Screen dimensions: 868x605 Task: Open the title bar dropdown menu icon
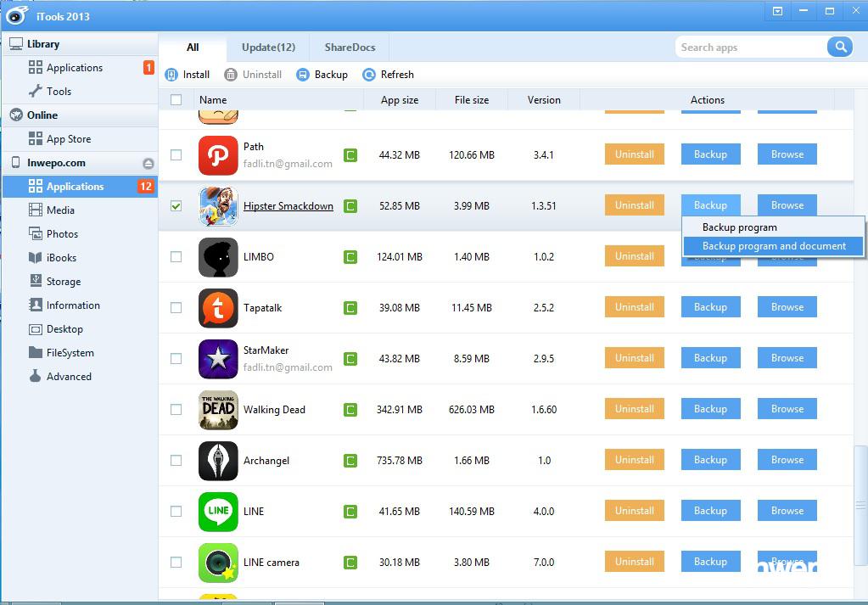coord(778,11)
